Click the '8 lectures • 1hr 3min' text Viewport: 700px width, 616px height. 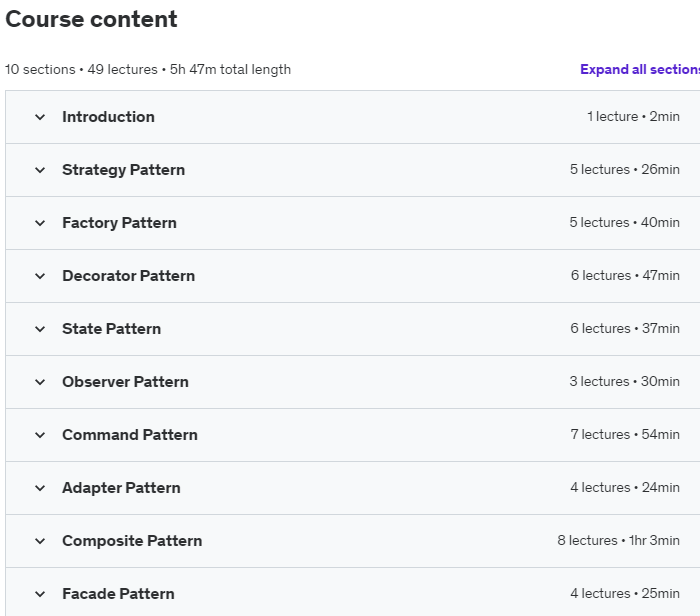(618, 541)
